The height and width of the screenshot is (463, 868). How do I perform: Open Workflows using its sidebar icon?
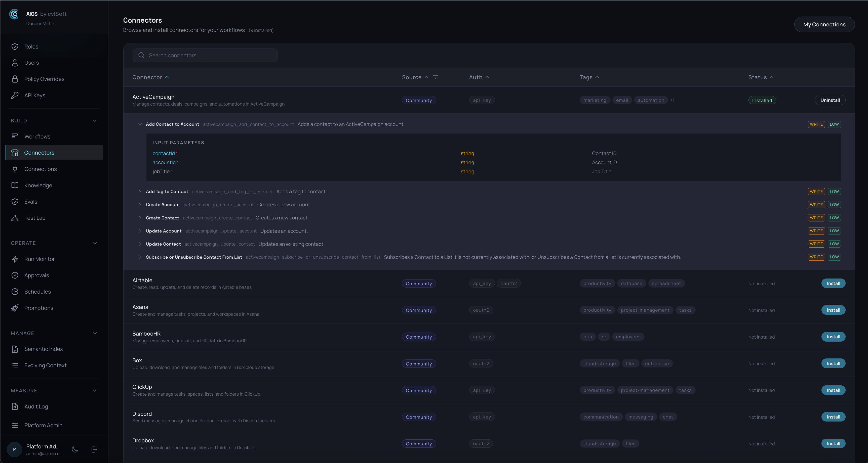point(15,136)
